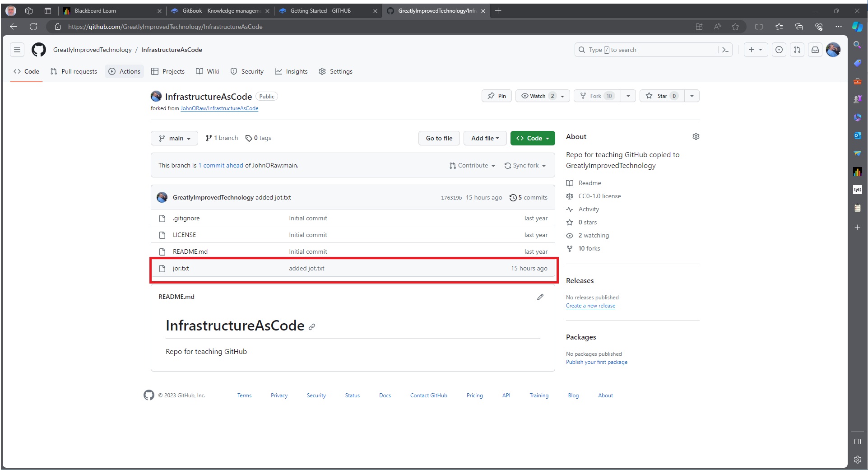Expand the Sync fork dropdown

(x=525, y=166)
